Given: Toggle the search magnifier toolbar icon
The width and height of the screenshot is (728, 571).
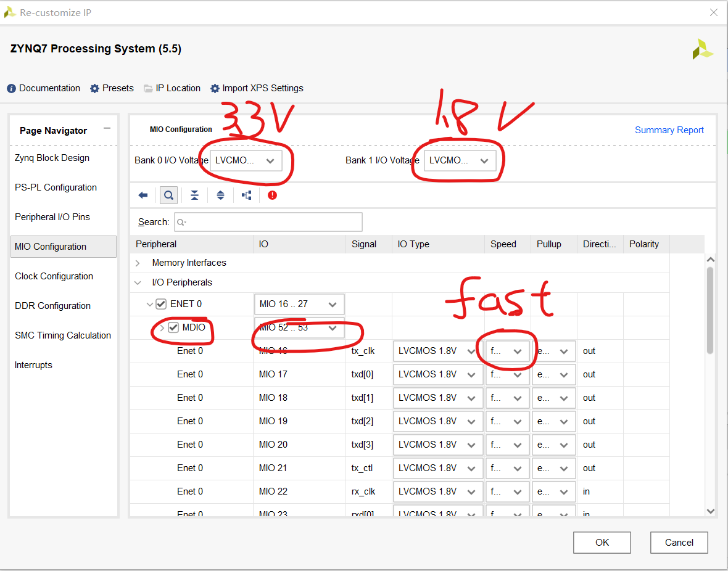Looking at the screenshot, I should (x=168, y=195).
